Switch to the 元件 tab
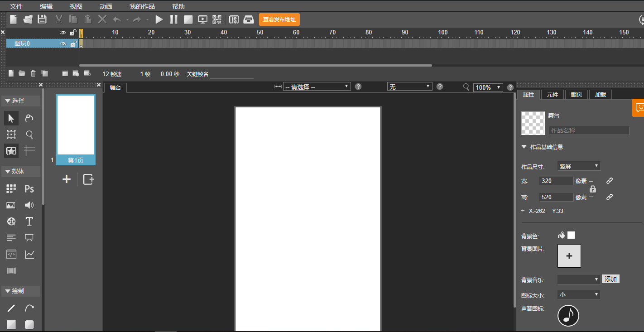Viewport: 644px width, 332px height. click(x=552, y=94)
